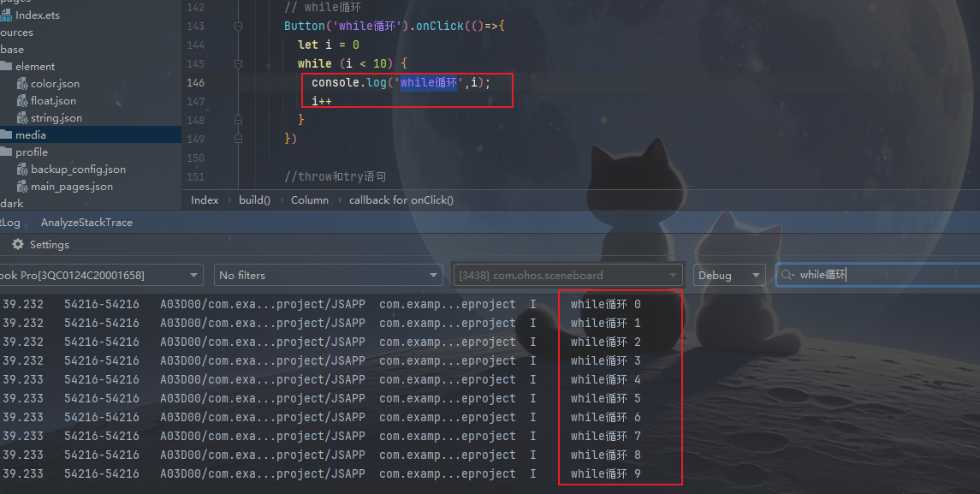Open the No filters dropdown
980x494 pixels.
pos(328,275)
